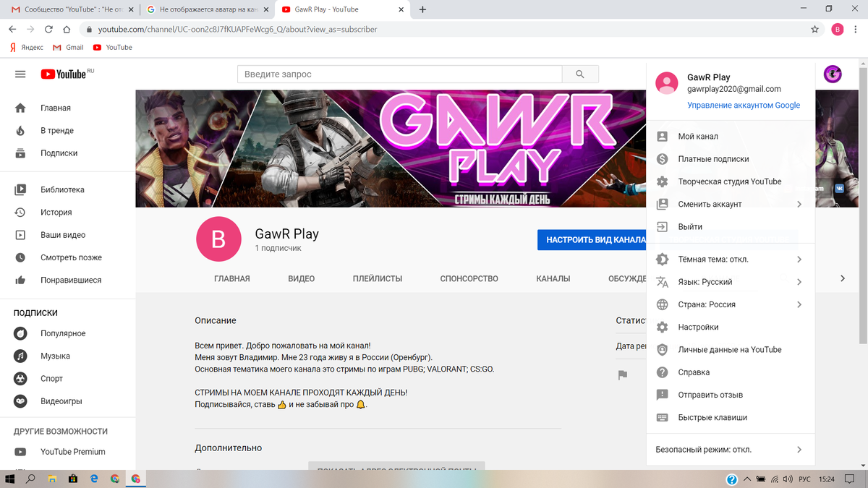Viewport: 868px width, 488px height.
Task: Click the Введите запрос search field
Action: (400, 74)
